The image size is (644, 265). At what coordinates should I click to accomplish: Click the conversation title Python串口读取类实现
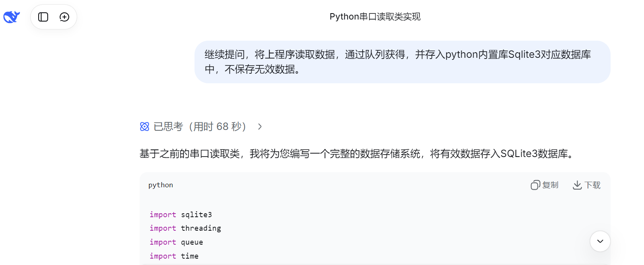click(x=375, y=17)
